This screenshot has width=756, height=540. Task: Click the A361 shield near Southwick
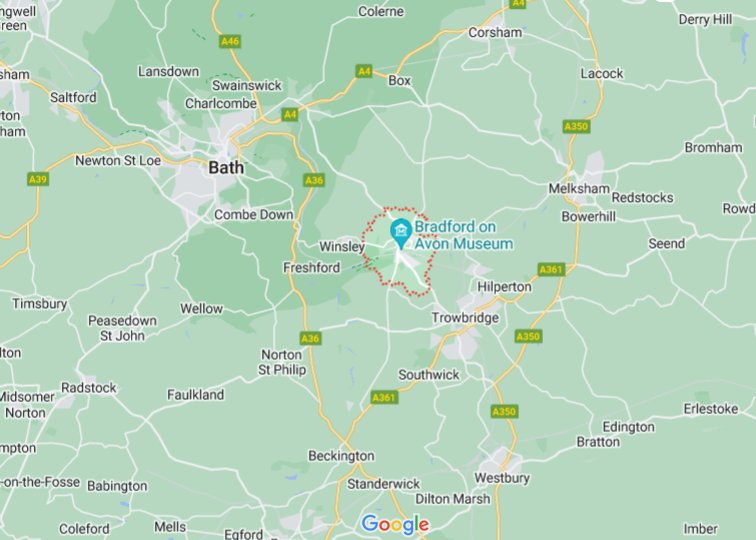(384, 397)
